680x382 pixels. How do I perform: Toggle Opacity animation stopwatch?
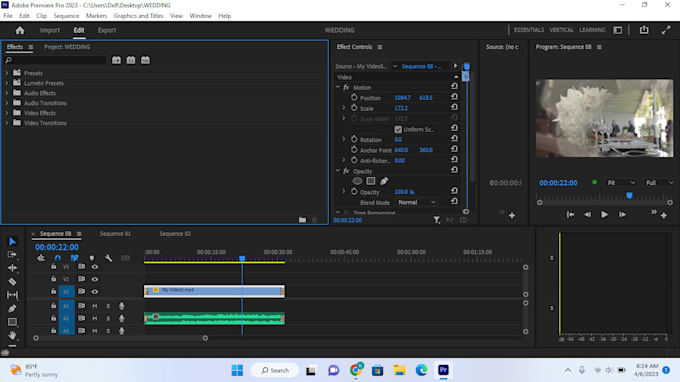(x=354, y=192)
